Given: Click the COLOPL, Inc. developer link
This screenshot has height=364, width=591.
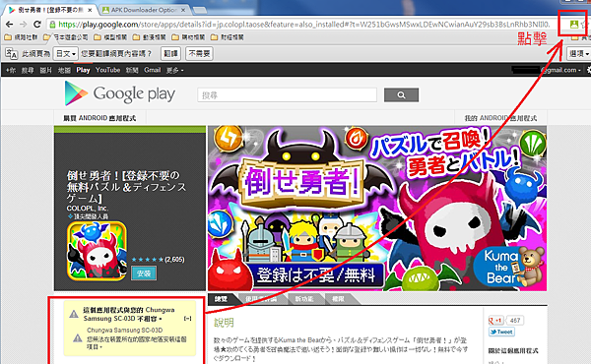Looking at the screenshot, I should click(88, 209).
